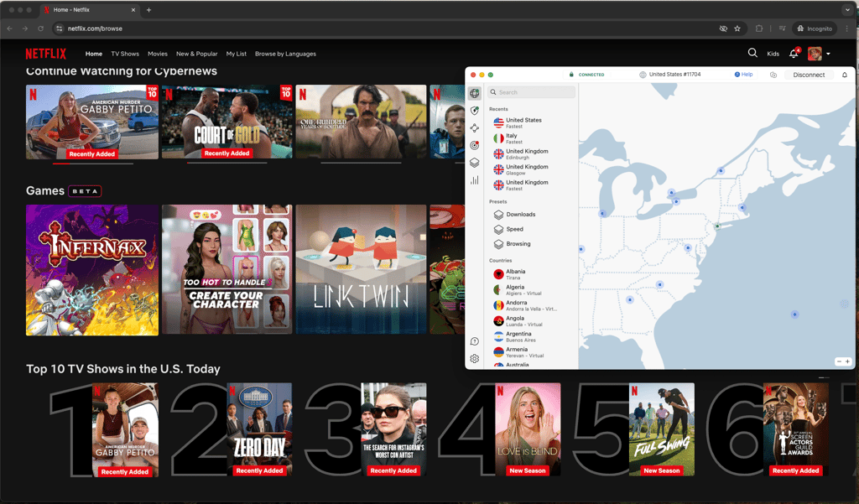Expand the Chrome tab search chevron
Image resolution: width=859 pixels, height=504 pixels.
point(847,10)
